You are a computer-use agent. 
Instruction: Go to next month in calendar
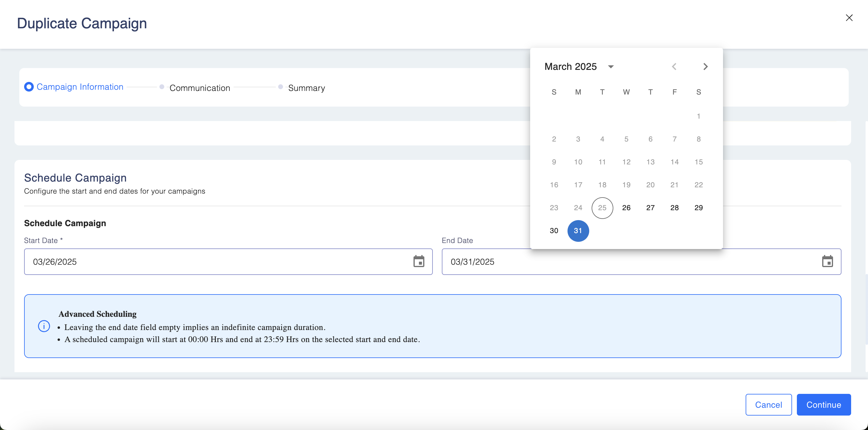pos(705,67)
